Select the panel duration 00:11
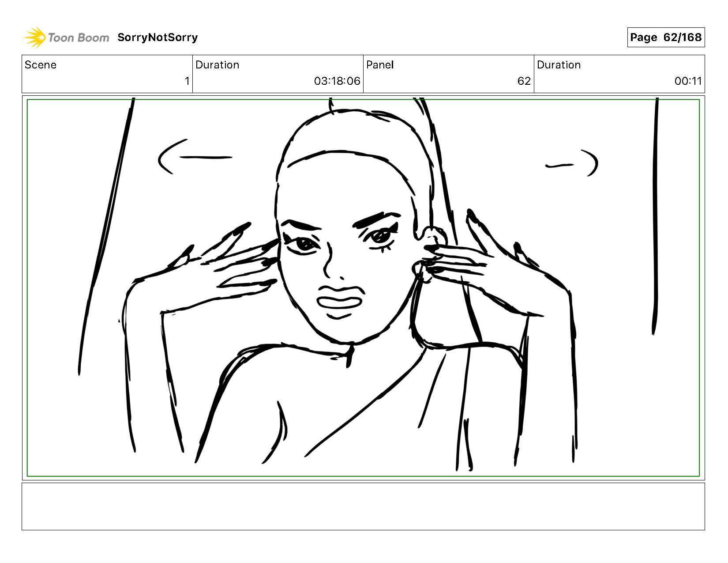The height and width of the screenshot is (563, 728). pos(688,81)
